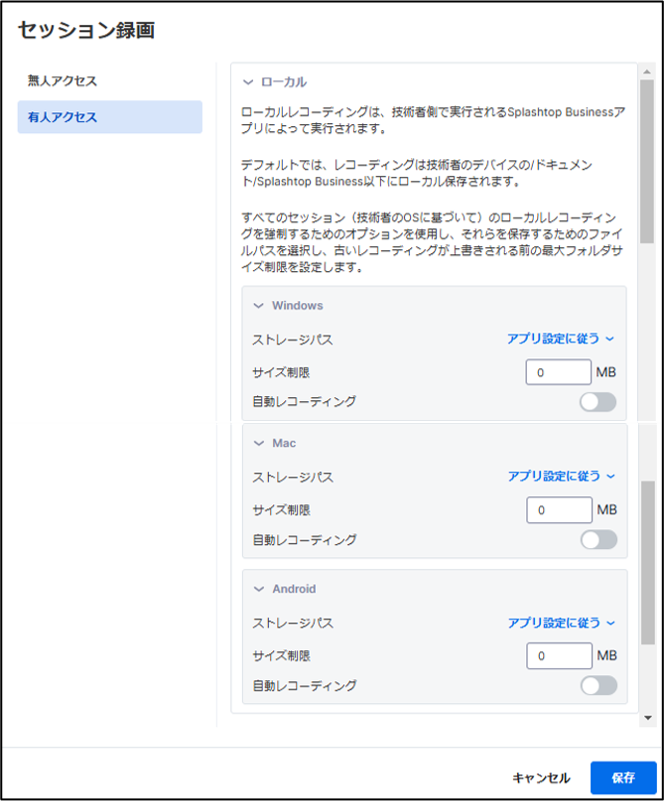Open Windows ストレージパス dropdown

coord(561,339)
